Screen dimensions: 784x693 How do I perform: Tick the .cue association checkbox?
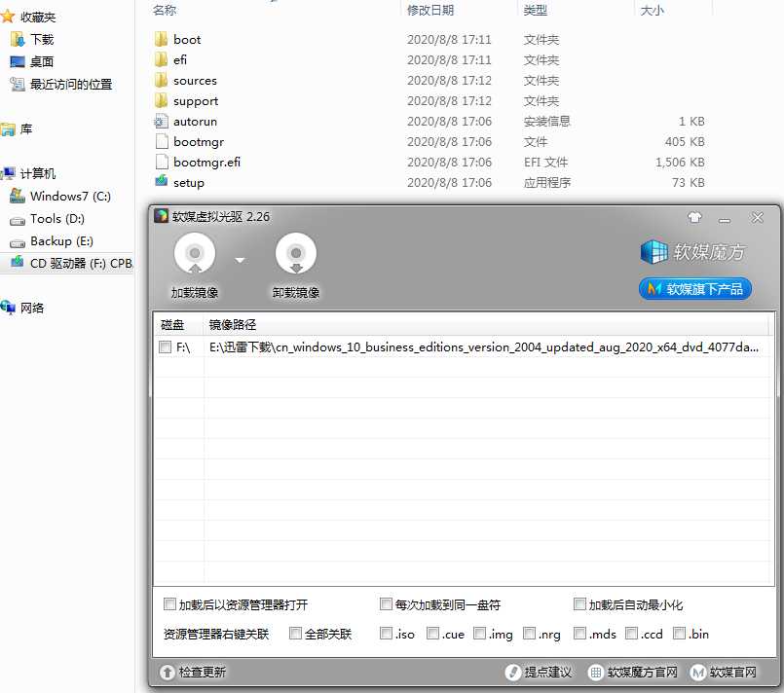[432, 634]
